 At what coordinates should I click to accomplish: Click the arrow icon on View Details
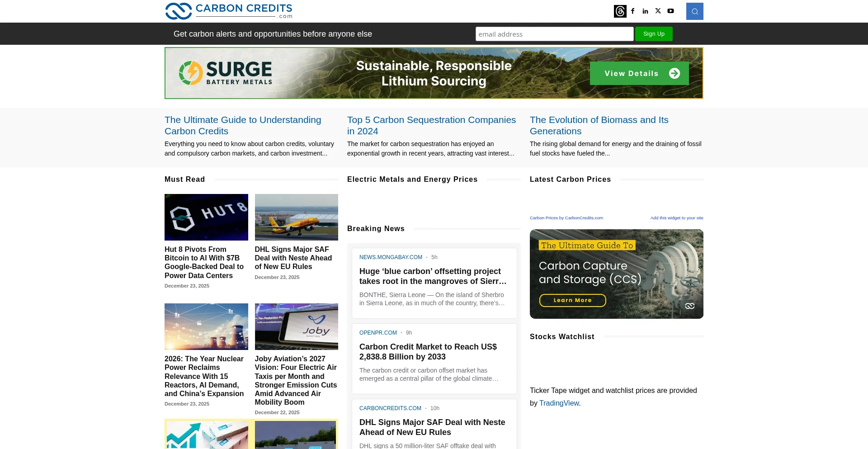[x=674, y=73]
